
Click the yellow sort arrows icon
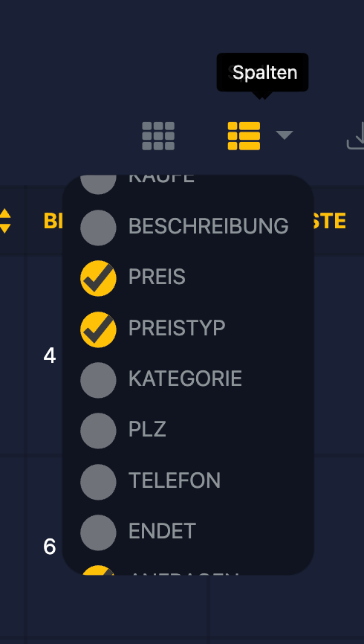5,221
